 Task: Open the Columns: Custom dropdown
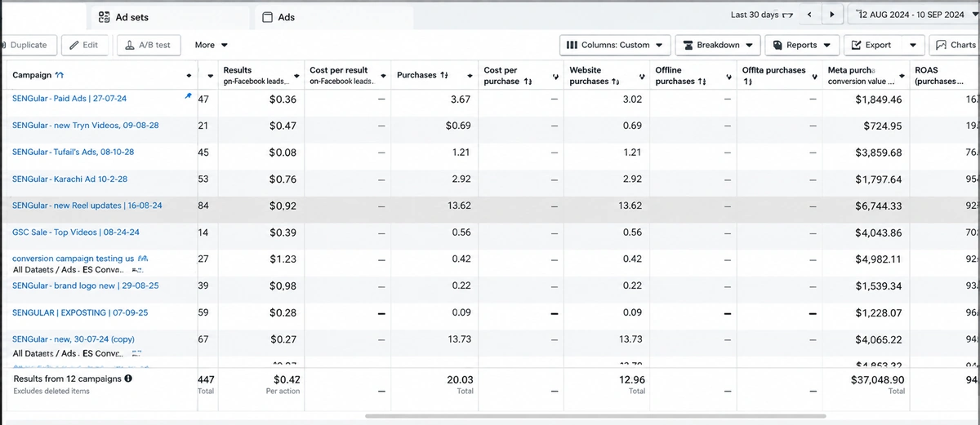pyautogui.click(x=616, y=45)
